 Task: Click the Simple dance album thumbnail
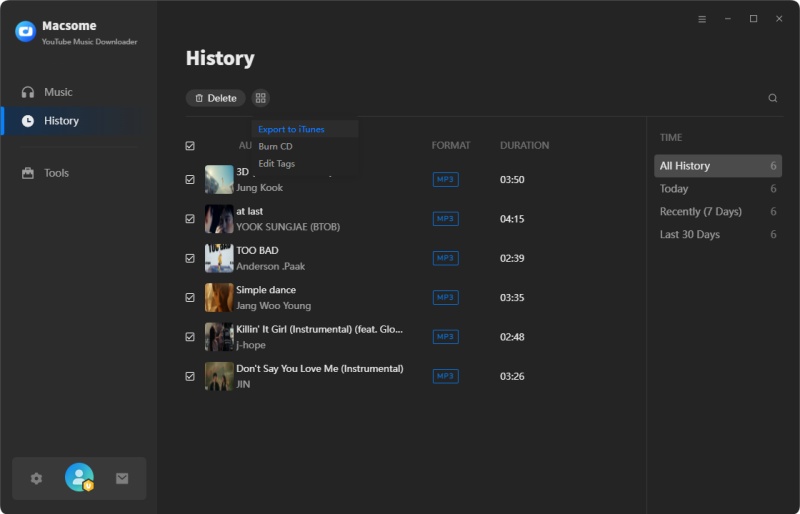coord(219,298)
